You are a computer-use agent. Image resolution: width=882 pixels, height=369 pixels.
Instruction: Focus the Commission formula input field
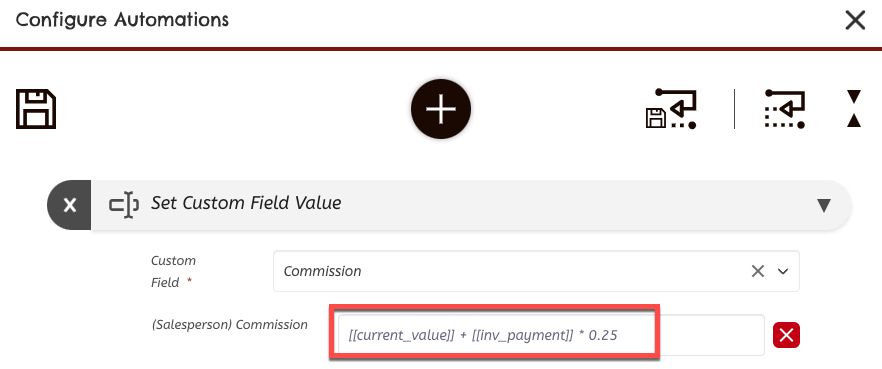[551, 335]
